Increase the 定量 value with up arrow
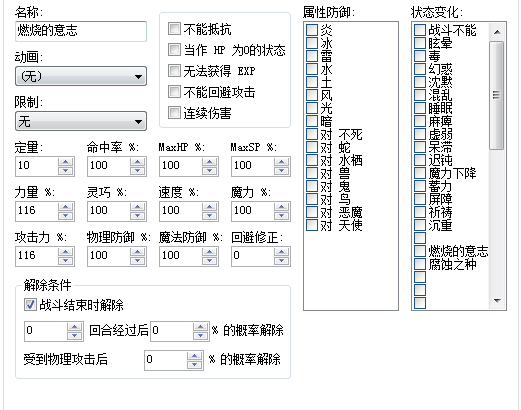Viewport: 521px width, 410px height. [x=65, y=162]
